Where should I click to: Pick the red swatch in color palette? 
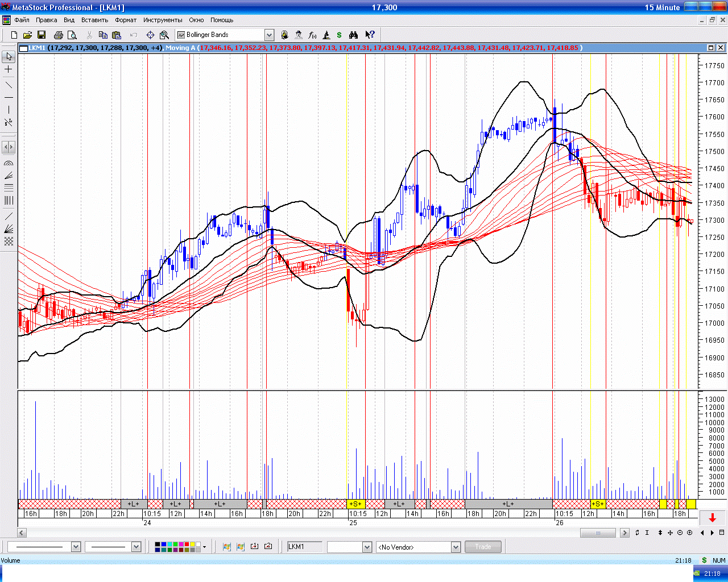pos(186,544)
